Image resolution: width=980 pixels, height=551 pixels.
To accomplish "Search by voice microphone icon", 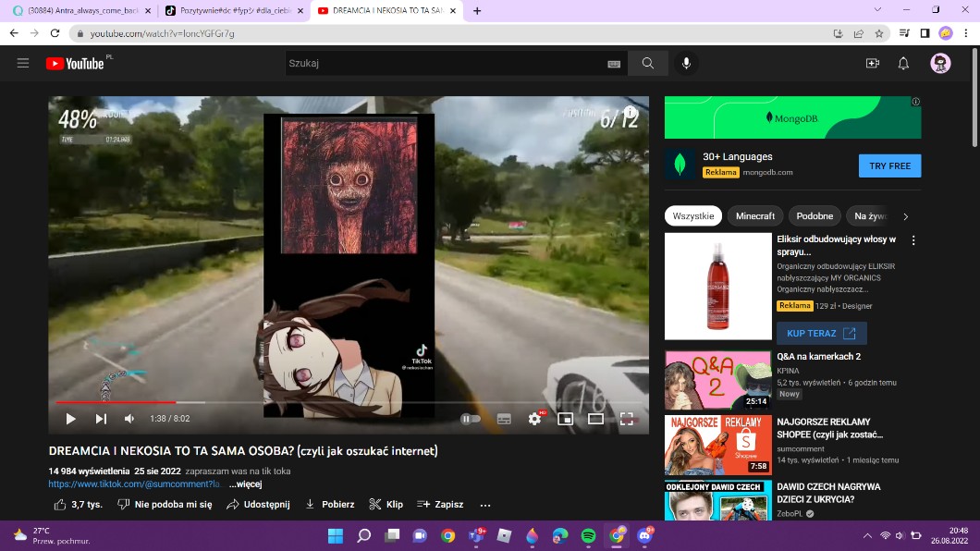I will coord(686,63).
